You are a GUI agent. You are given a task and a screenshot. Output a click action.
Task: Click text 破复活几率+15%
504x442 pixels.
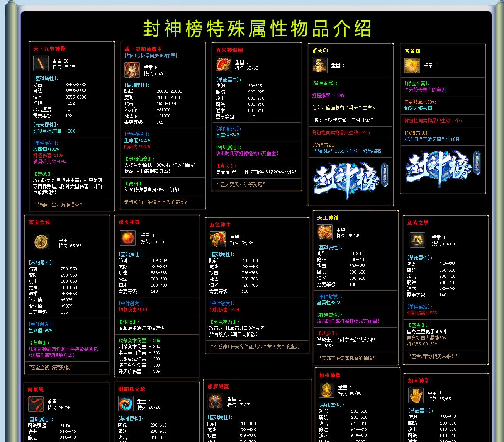[x=49, y=161]
